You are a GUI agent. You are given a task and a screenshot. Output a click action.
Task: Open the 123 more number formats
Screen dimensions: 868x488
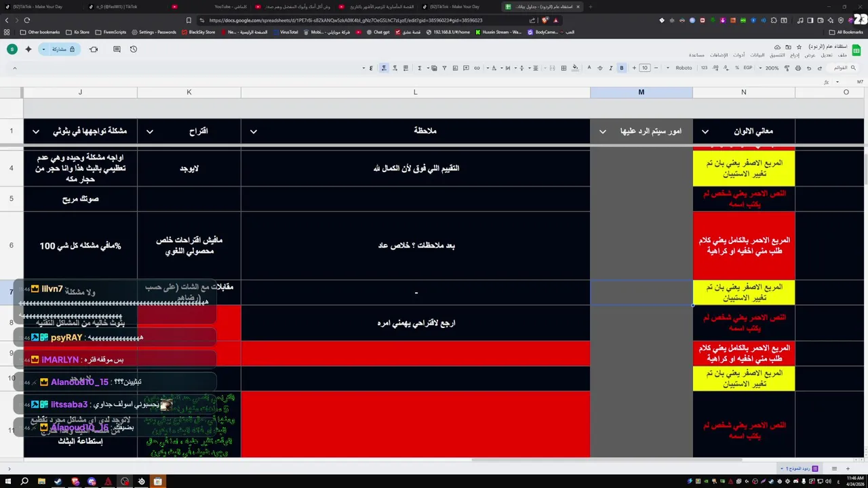(704, 68)
